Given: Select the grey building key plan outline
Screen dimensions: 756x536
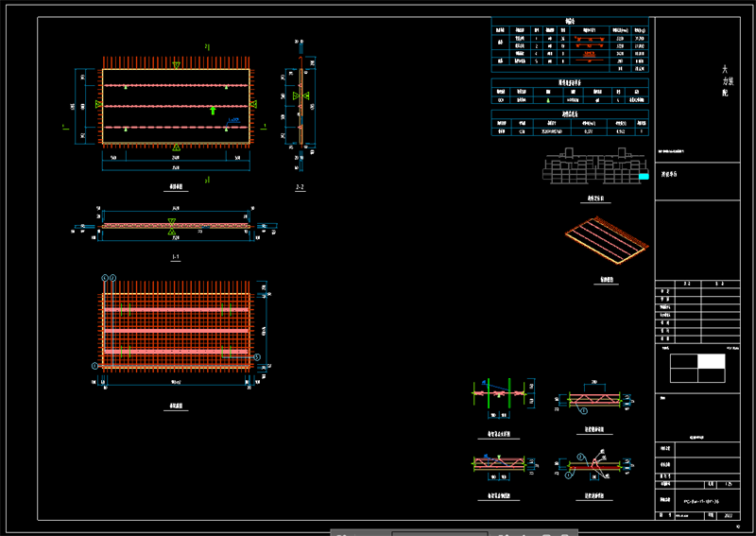Looking at the screenshot, I should click(596, 166).
